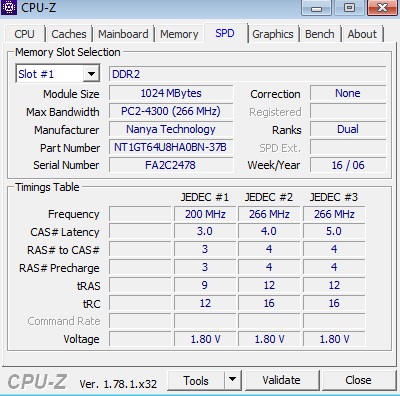
Task: Switch to the CPU tab
Action: click(24, 34)
